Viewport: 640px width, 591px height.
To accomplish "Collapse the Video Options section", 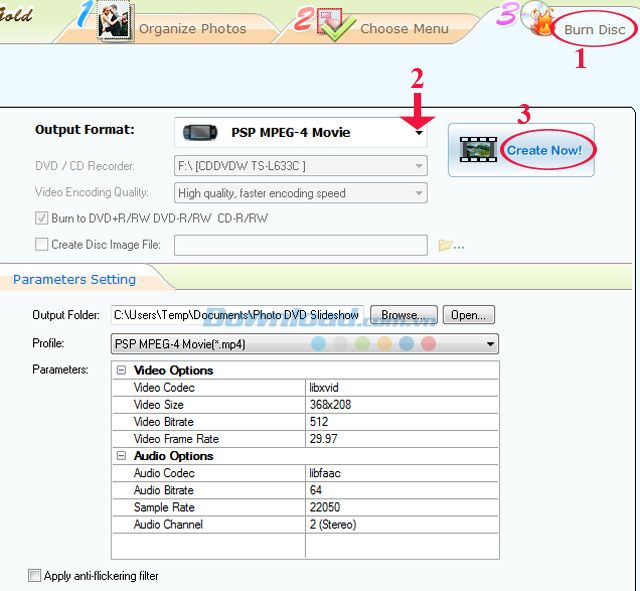I will (121, 371).
